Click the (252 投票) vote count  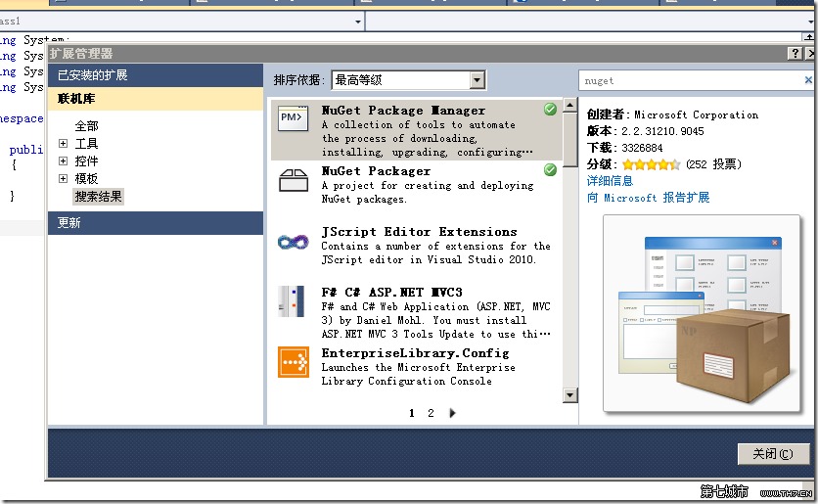(x=713, y=164)
